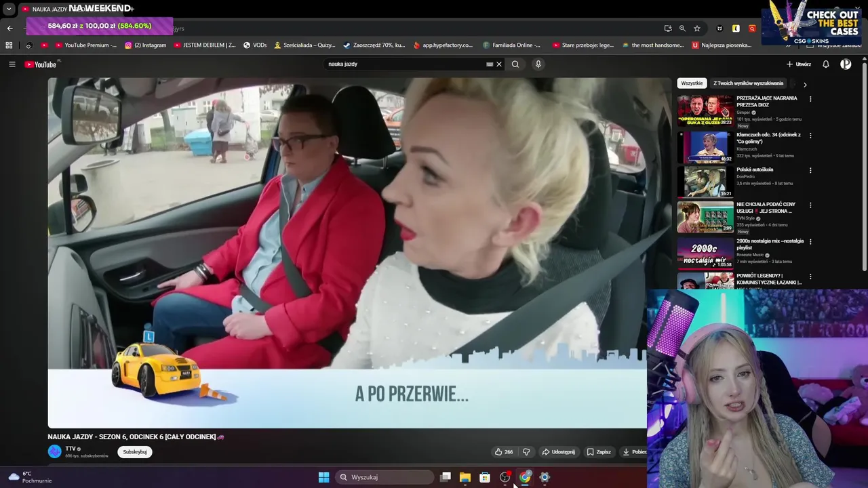Open browser zoom magnifier icon in address bar
Viewport: 868px width, 488px height.
[x=682, y=28]
